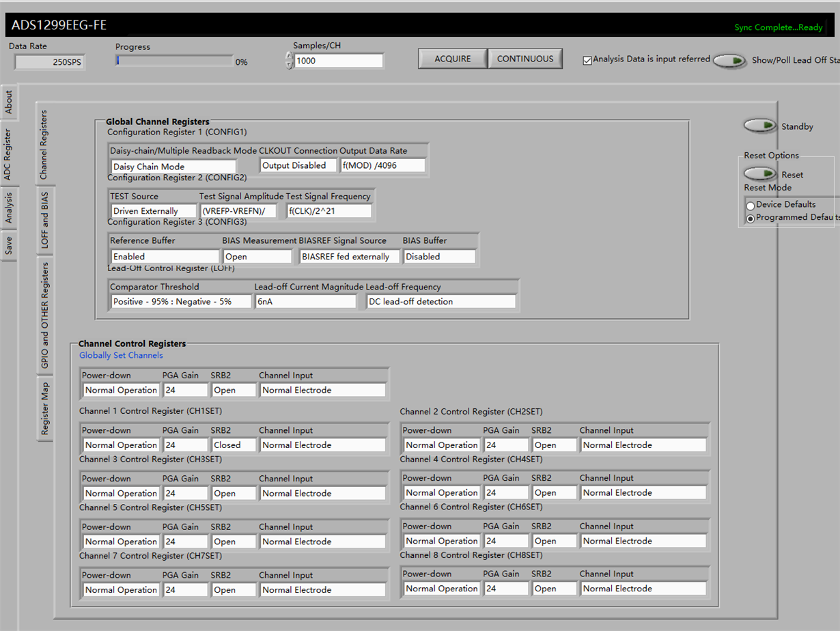840x631 pixels.
Task: Toggle Show/Poll Lead Off Status switch
Action: [730, 61]
